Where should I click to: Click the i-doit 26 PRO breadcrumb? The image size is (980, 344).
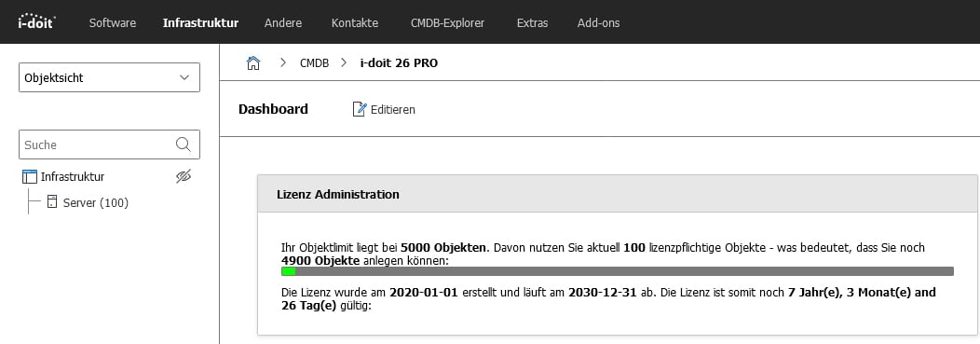[399, 63]
